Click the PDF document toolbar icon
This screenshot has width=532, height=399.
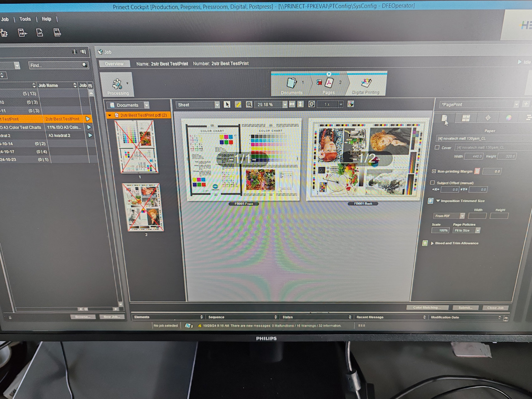[x=40, y=32]
